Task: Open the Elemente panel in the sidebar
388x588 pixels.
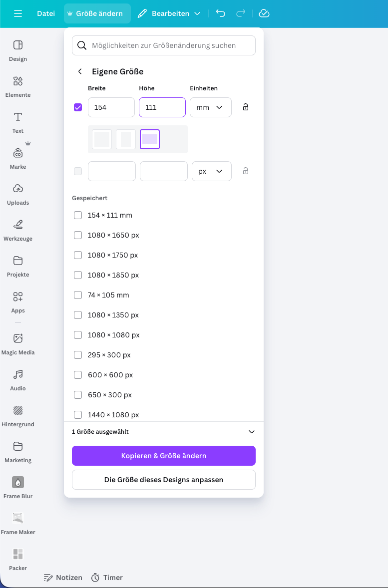Action: pos(17,86)
